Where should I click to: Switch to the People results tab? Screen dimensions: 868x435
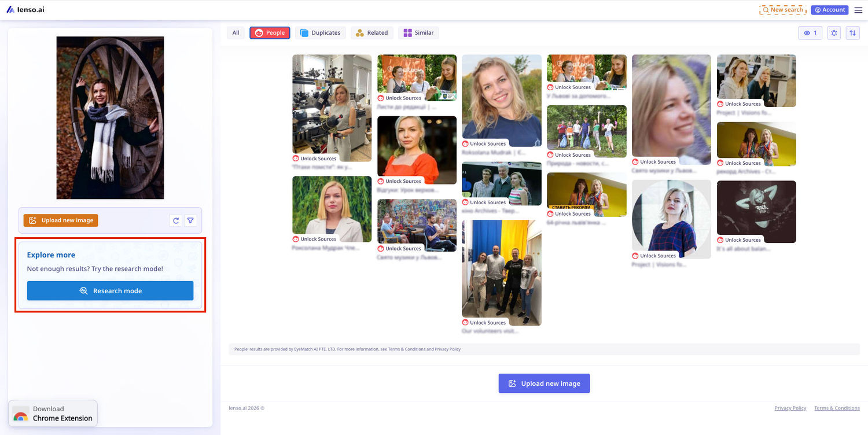click(x=270, y=32)
